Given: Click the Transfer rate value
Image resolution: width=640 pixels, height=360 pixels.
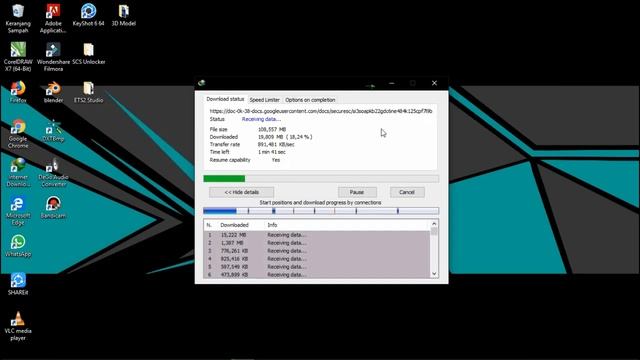Looking at the screenshot, I should (x=276, y=144).
